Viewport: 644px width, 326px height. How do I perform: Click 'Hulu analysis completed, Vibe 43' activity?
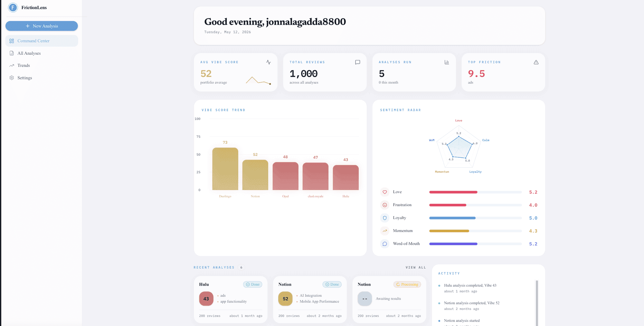(x=470, y=285)
